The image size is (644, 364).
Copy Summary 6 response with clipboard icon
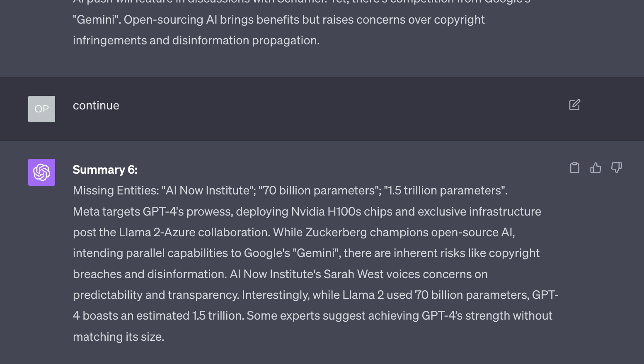(574, 167)
